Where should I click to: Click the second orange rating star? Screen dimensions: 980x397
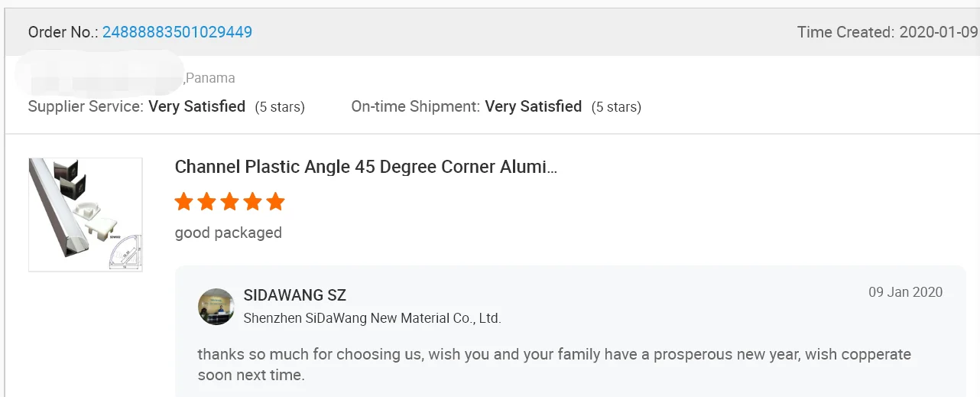click(x=206, y=202)
